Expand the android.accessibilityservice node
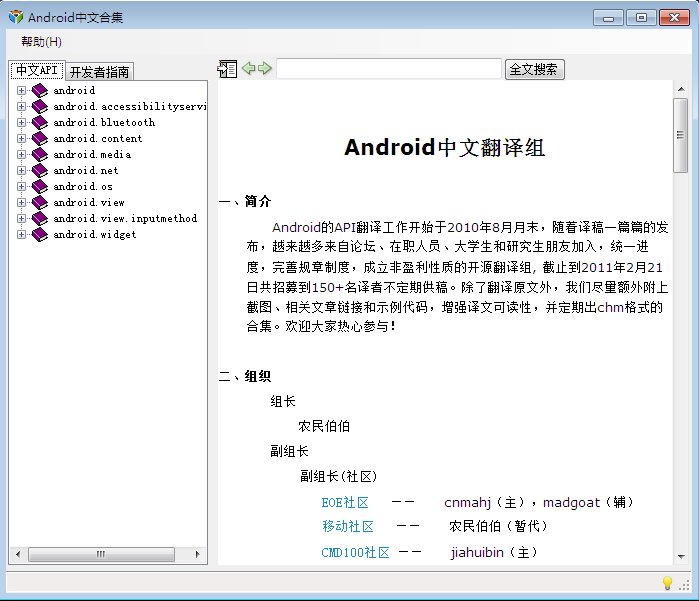This screenshot has height=601, width=699. click(x=21, y=107)
